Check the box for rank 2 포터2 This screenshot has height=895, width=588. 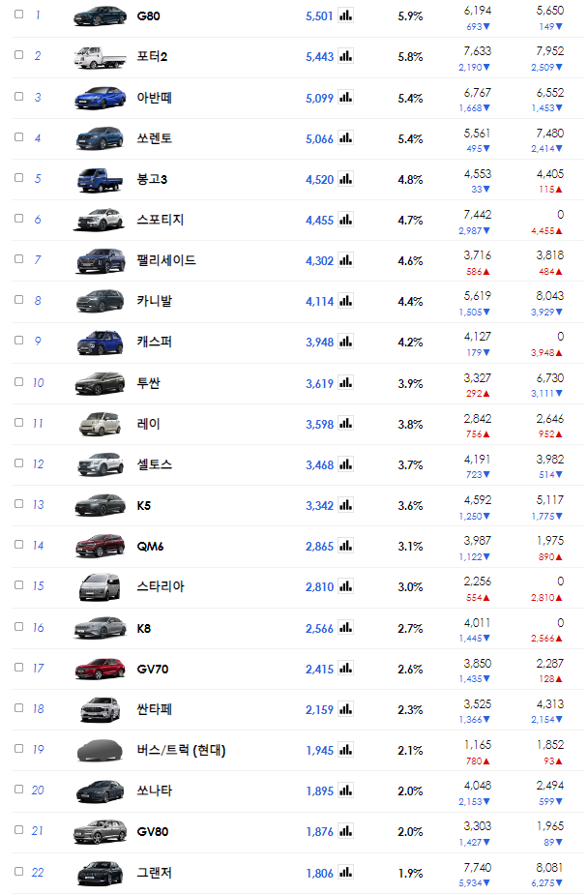(18, 54)
